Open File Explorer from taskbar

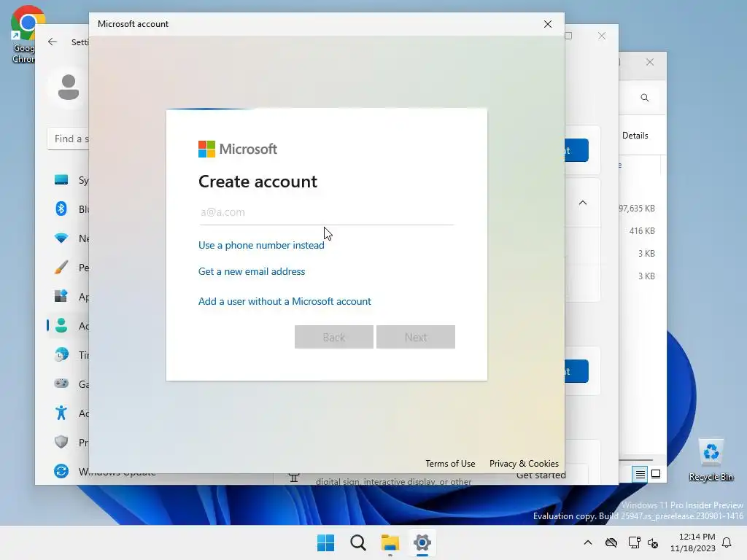tap(390, 542)
